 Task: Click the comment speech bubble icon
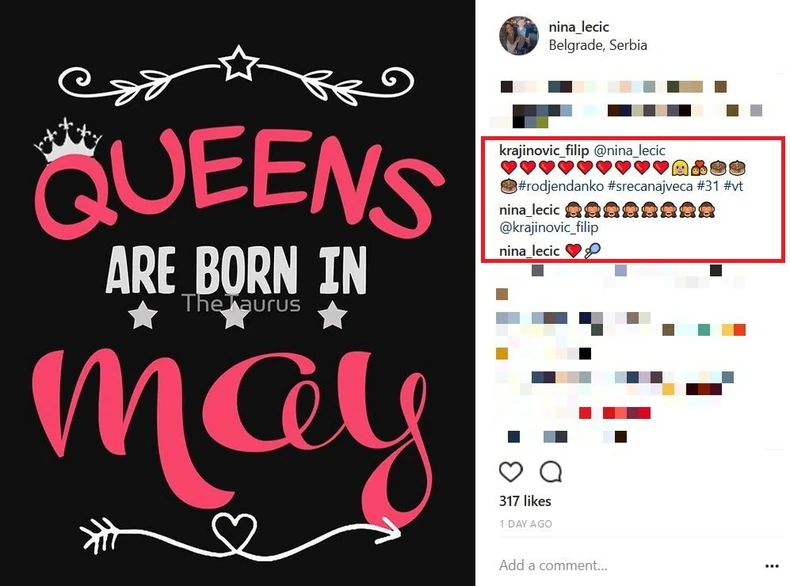550,471
